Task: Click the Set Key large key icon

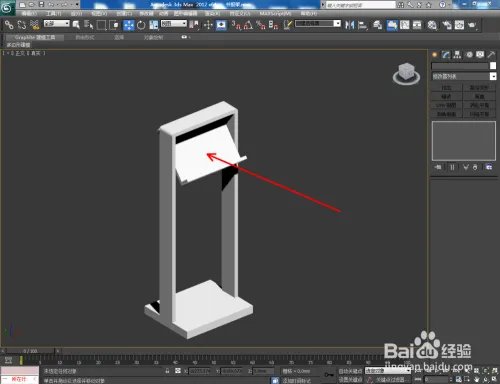Action: click(x=329, y=375)
